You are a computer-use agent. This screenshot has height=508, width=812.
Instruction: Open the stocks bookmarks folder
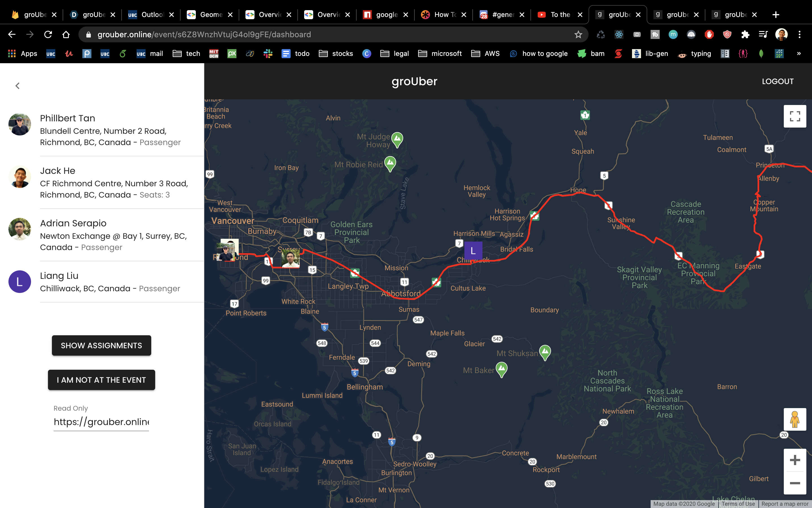point(336,53)
